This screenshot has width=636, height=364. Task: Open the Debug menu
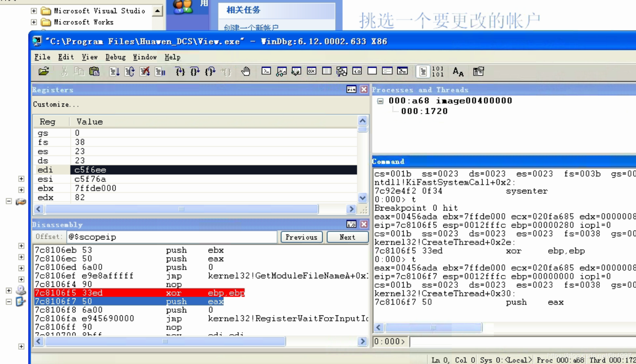116,57
